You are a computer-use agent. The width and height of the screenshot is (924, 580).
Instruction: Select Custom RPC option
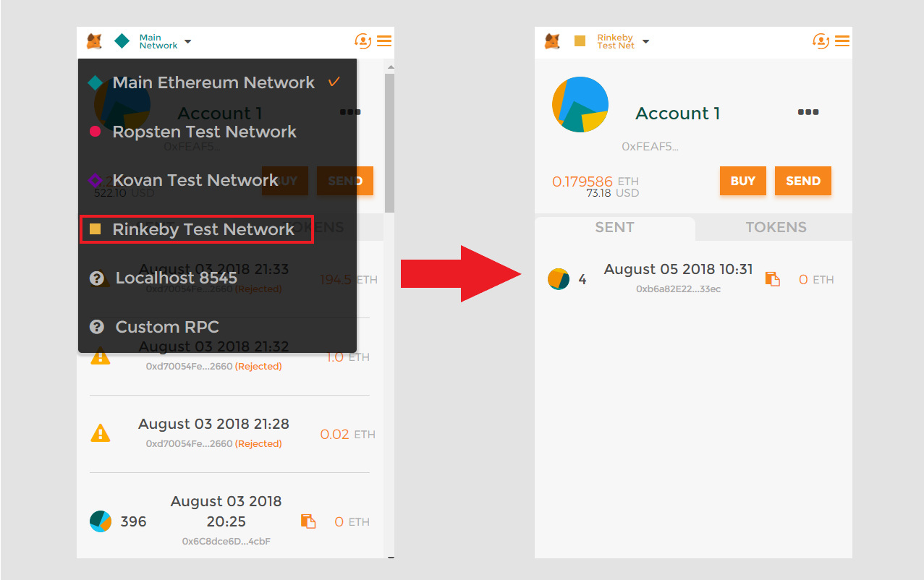[x=217, y=327]
